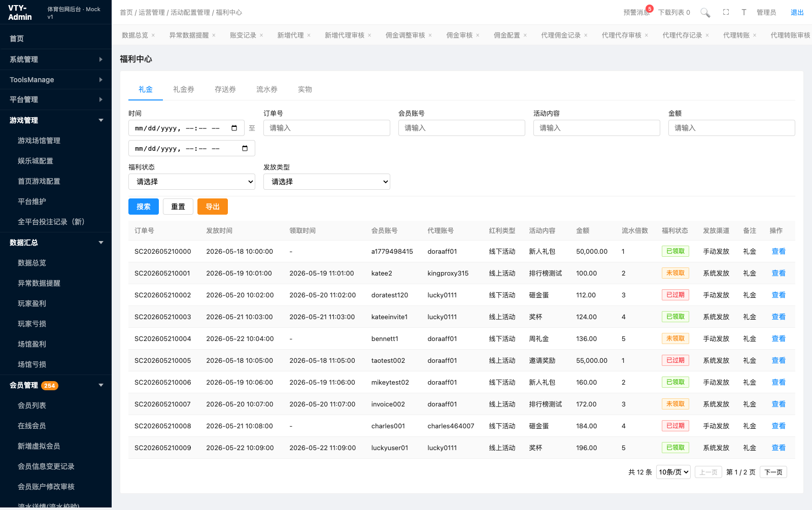
Task: Close the 数据总览 tab
Action: tap(153, 35)
